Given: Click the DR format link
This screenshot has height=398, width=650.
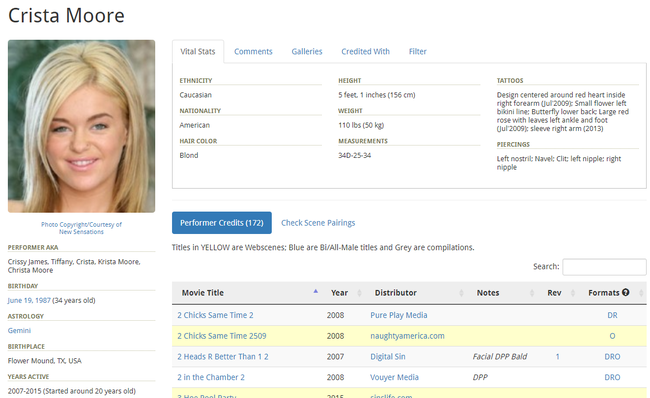Looking at the screenshot, I should [612, 315].
